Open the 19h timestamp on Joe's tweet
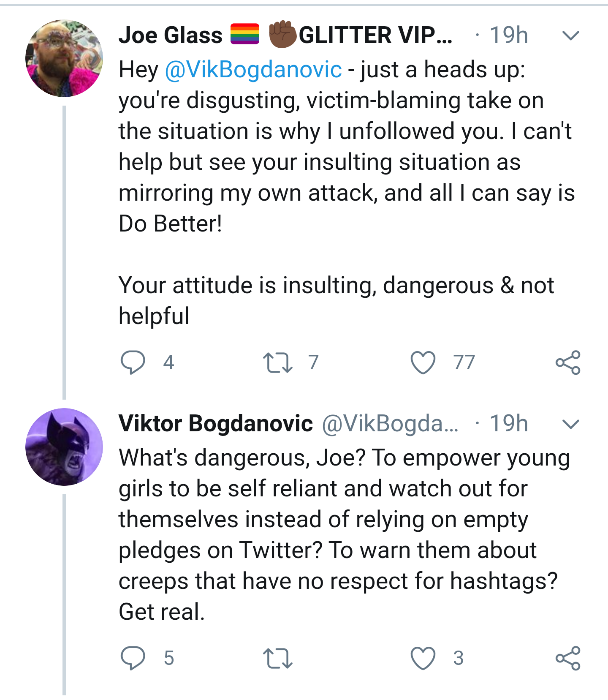 tap(509, 35)
